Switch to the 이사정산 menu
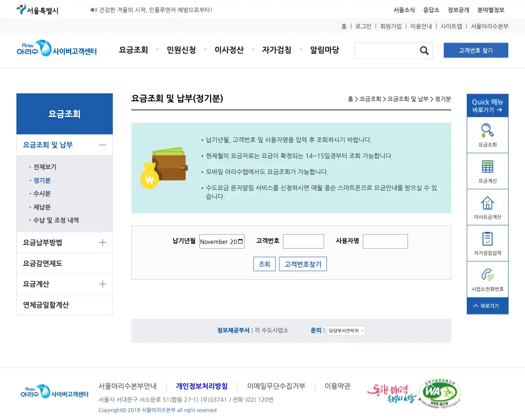This screenshot has height=420, width=525. 229,50
